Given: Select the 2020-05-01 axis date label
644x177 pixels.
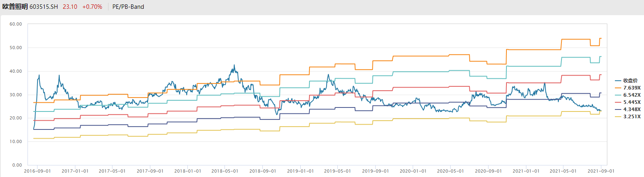Looking at the screenshot, I should (451, 171).
